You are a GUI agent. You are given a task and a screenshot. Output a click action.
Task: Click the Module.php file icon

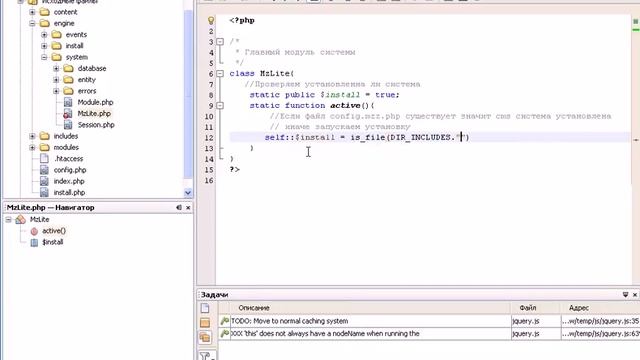point(68,102)
